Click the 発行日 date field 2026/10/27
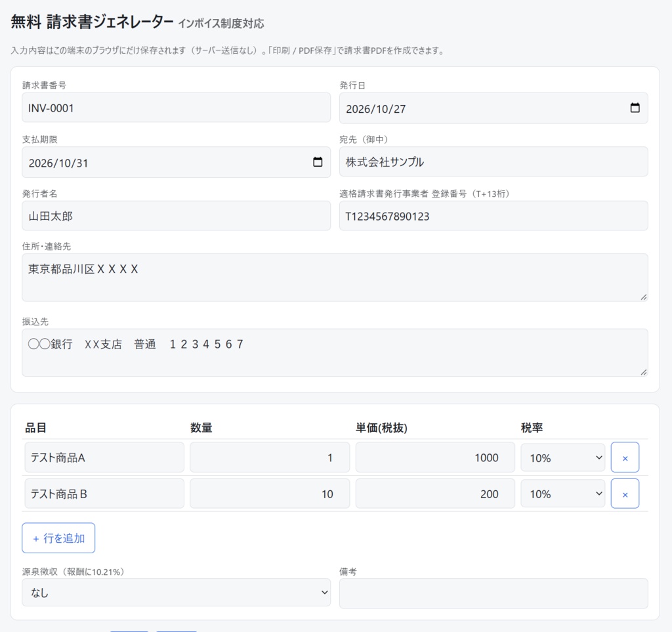Viewport: 672px width, 632px height. pyautogui.click(x=493, y=108)
